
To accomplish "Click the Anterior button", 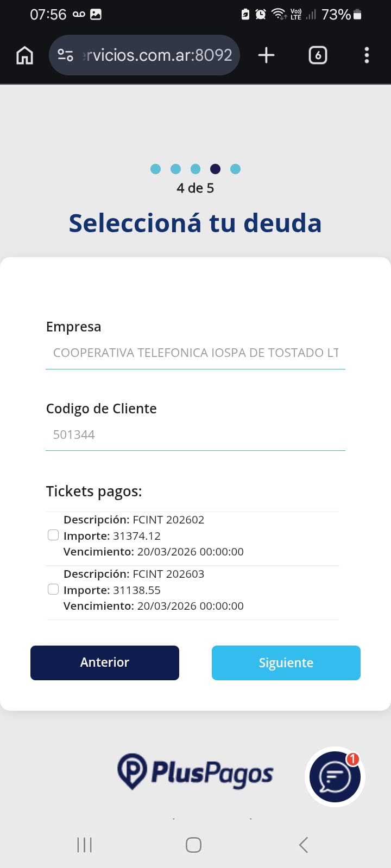I will coord(105,662).
